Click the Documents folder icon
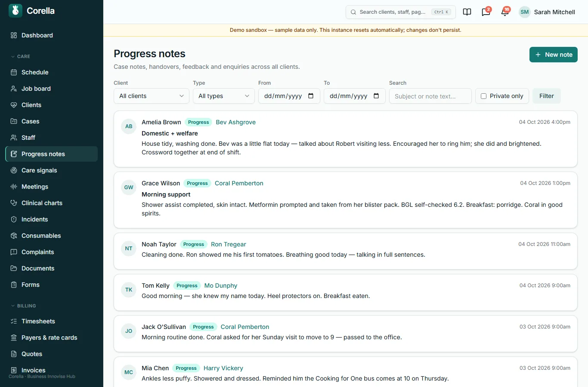 pyautogui.click(x=14, y=268)
